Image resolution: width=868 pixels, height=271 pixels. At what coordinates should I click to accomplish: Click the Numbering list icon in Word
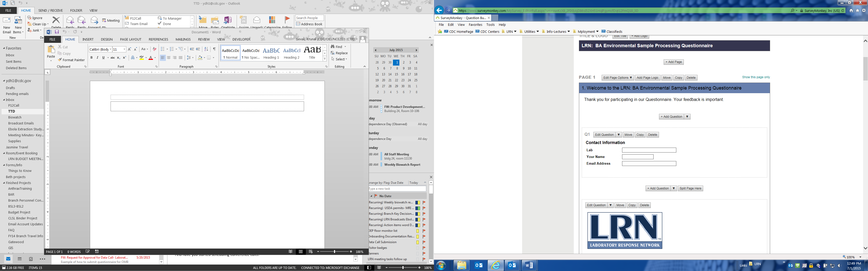coord(172,49)
